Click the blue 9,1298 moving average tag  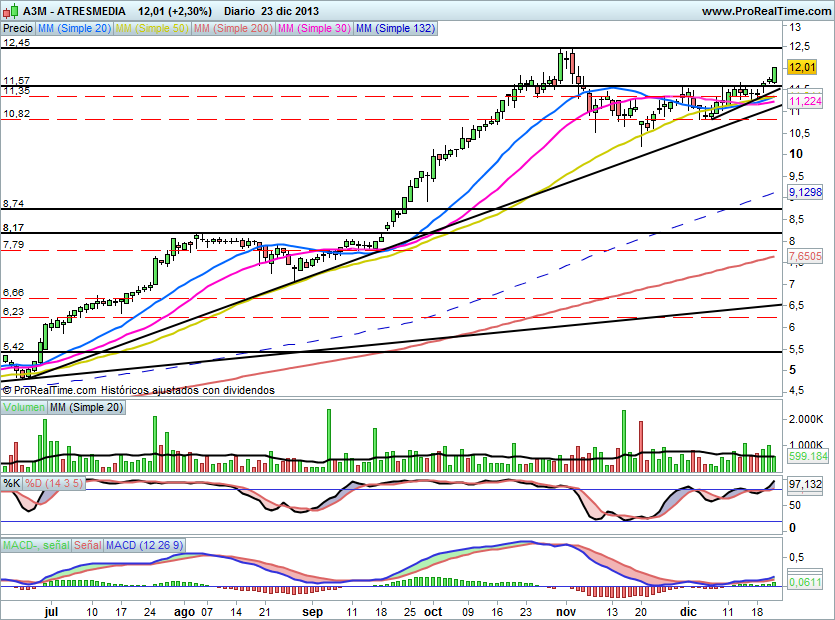click(805, 192)
